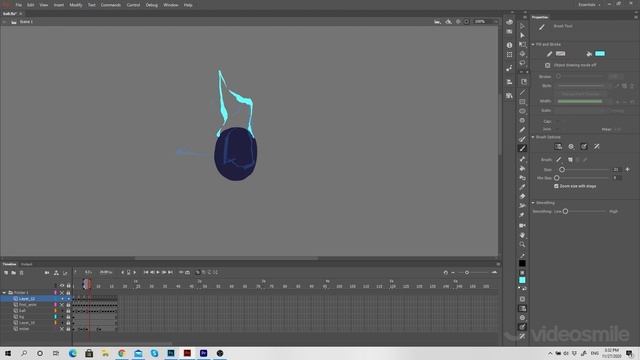Show or hide all layers eye header

point(62,286)
